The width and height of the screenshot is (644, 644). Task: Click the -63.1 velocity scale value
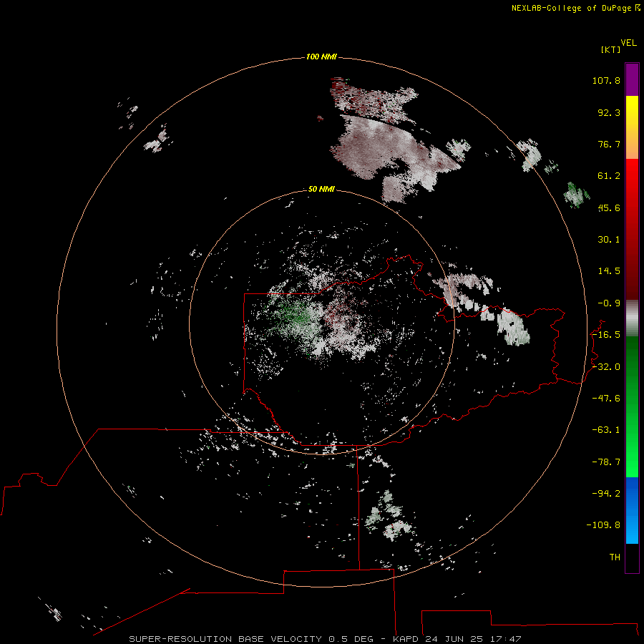[606, 430]
